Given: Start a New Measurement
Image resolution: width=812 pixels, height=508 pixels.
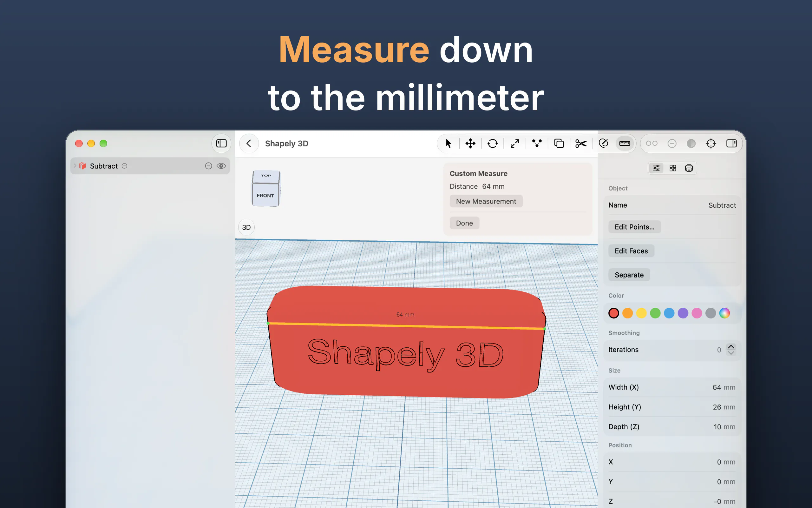Looking at the screenshot, I should tap(486, 201).
